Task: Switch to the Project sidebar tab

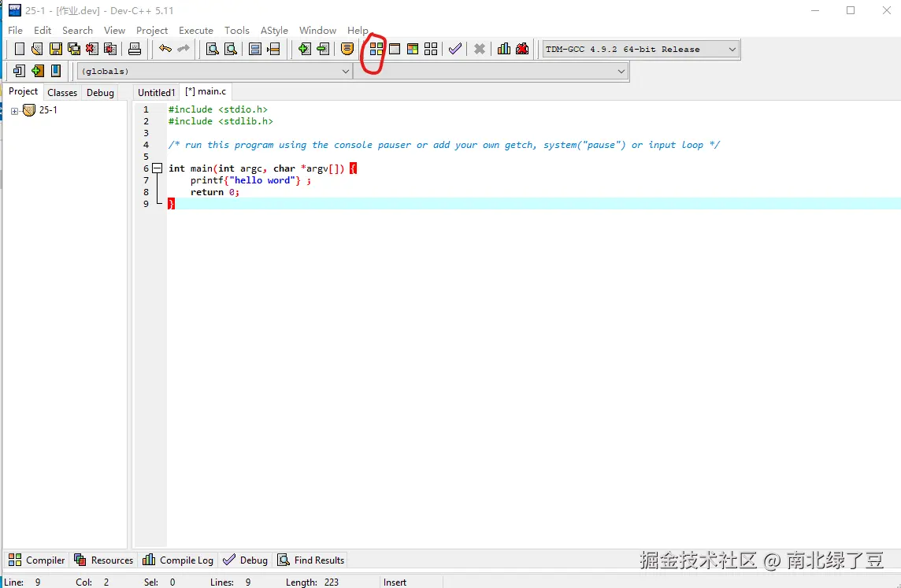Action: point(23,91)
